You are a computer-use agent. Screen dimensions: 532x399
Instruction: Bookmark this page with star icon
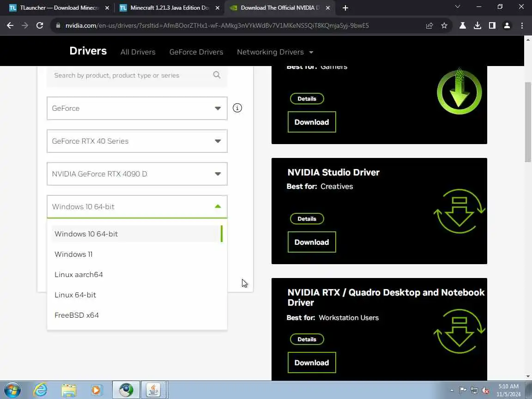click(x=444, y=25)
